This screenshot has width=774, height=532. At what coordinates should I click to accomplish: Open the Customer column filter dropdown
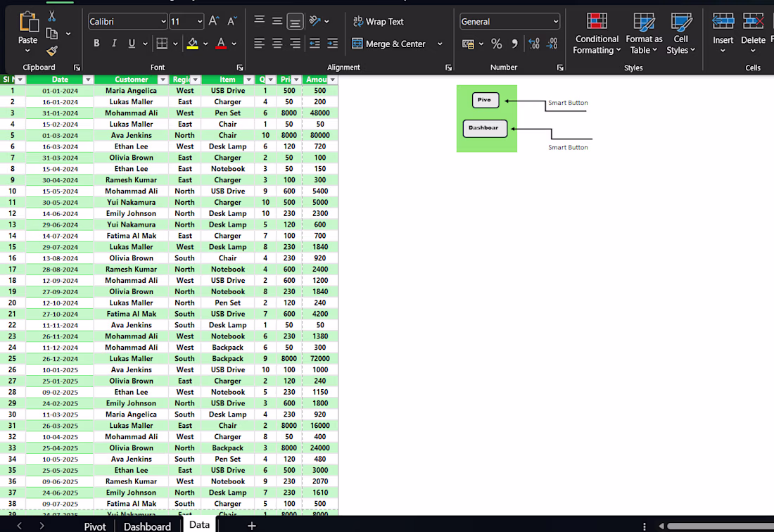163,80
